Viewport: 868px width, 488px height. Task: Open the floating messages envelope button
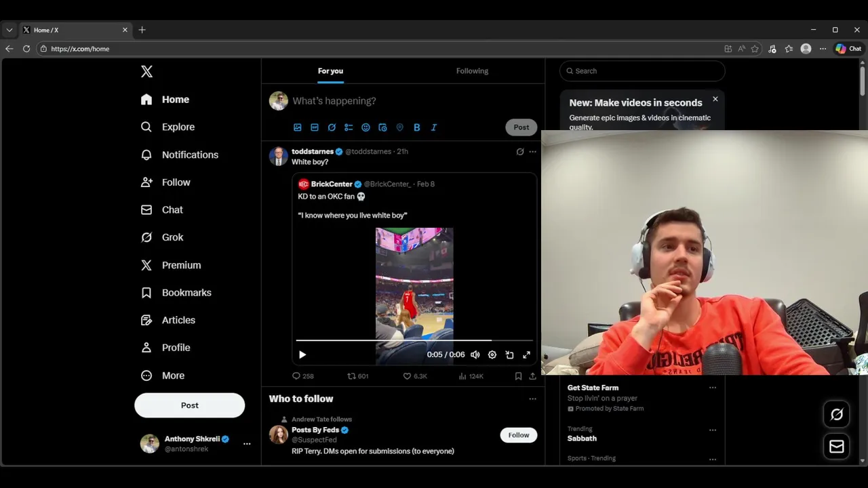(x=837, y=447)
